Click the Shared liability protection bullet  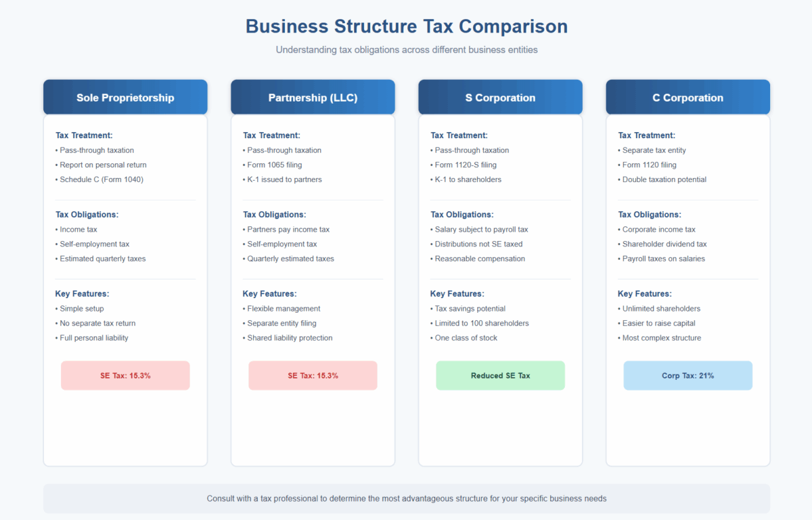290,338
